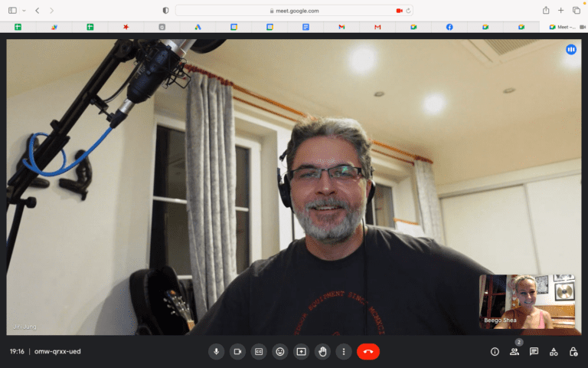Open the in-call chat panel
This screenshot has height=368, width=588.
[x=534, y=351]
